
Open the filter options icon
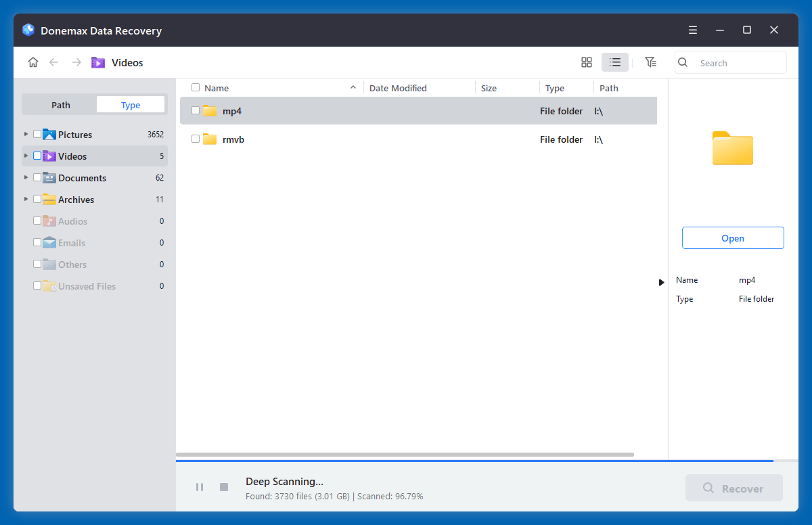(650, 62)
